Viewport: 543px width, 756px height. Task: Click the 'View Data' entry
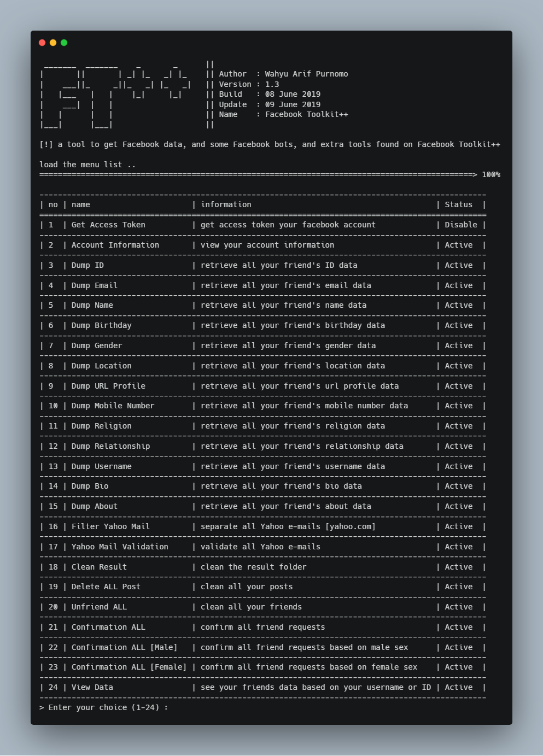tap(92, 687)
